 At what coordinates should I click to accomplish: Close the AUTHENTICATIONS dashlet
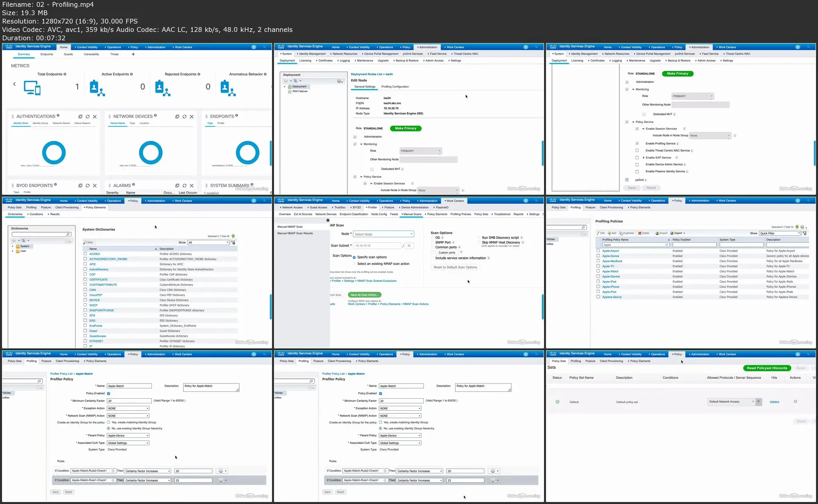(95, 117)
